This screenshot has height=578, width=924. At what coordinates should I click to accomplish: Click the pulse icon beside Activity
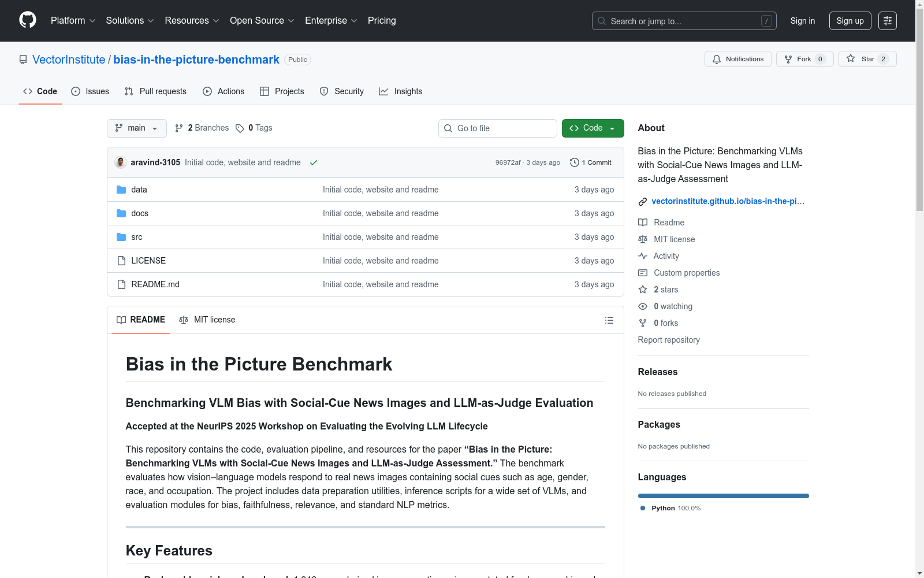tap(643, 256)
